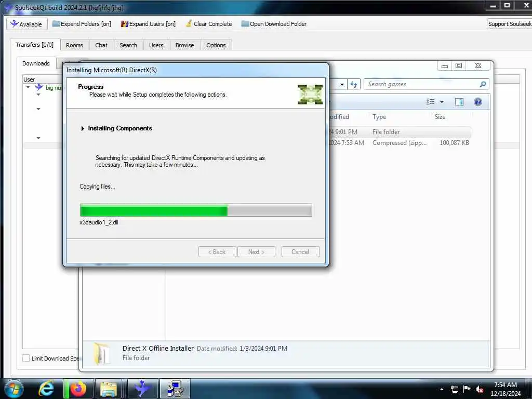Image resolution: width=532 pixels, height=399 pixels.
Task: Open the Browse tab
Action: tap(184, 45)
